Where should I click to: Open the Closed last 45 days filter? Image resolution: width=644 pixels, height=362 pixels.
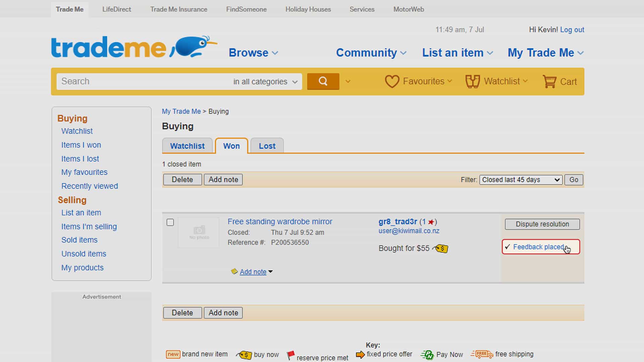tap(521, 180)
